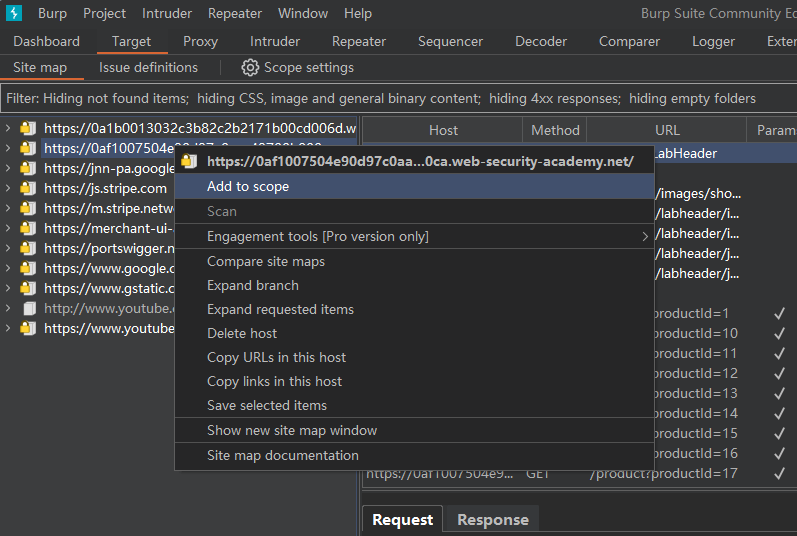Click lock icon beside merchant-ui host
Viewport: 797px width, 536px height.
(28, 228)
